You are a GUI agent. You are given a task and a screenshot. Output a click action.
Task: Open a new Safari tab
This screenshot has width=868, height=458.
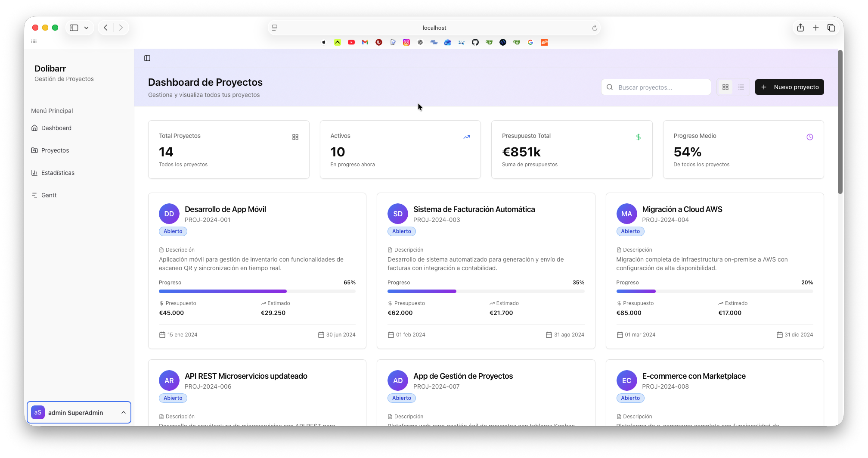(x=816, y=28)
